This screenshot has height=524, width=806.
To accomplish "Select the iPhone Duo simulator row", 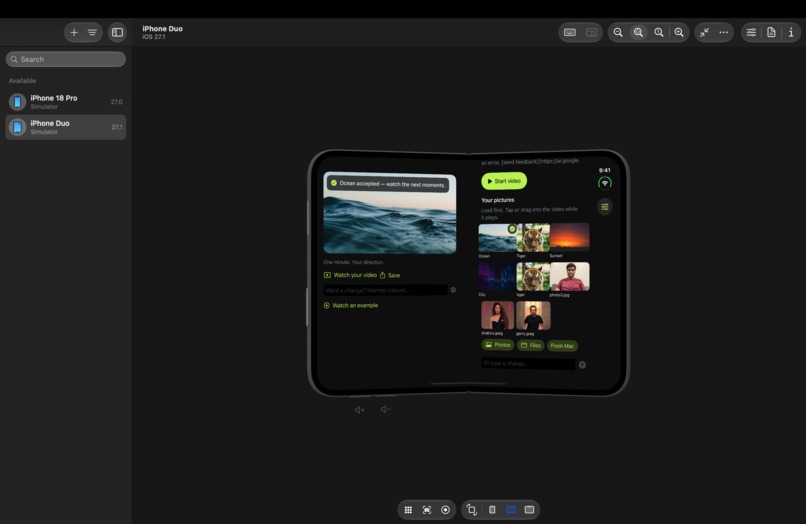I will 66,127.
